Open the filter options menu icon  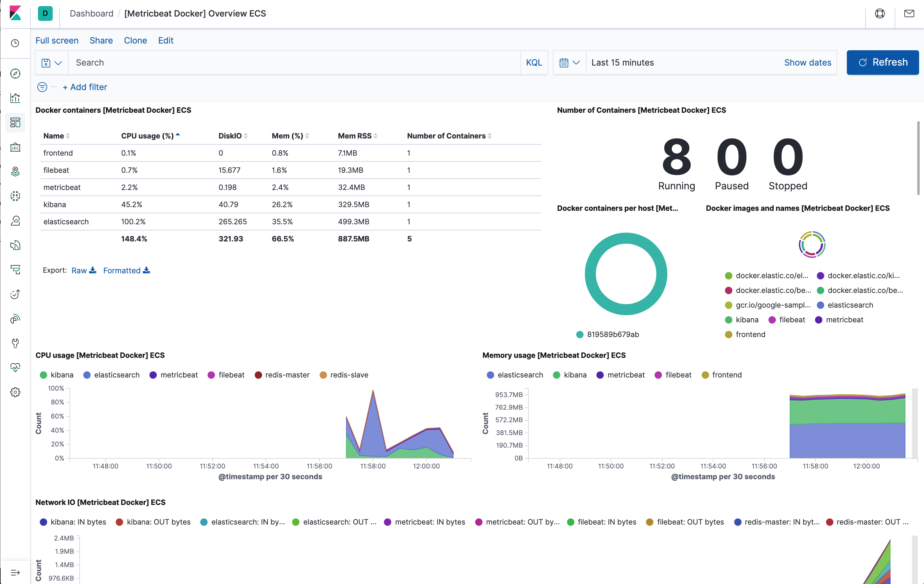click(42, 87)
